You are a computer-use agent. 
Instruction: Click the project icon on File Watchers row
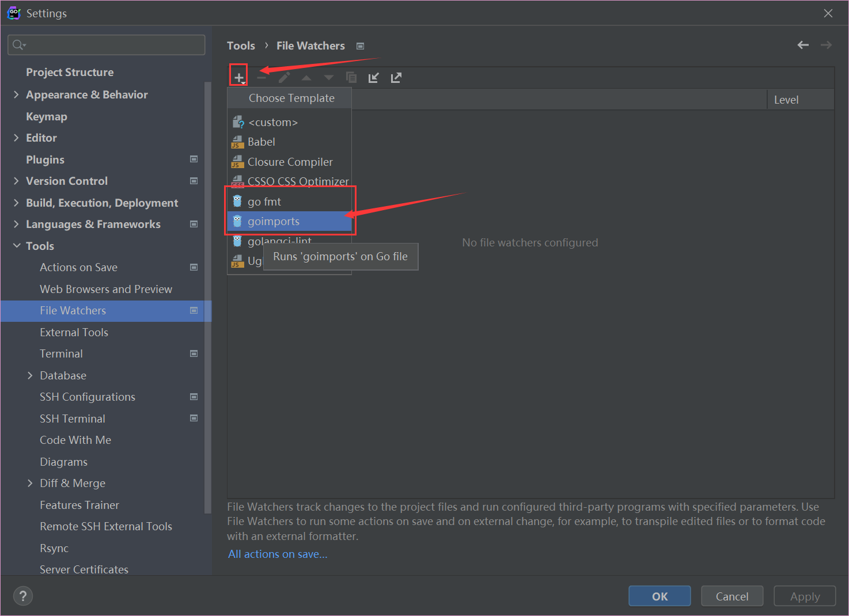194,310
